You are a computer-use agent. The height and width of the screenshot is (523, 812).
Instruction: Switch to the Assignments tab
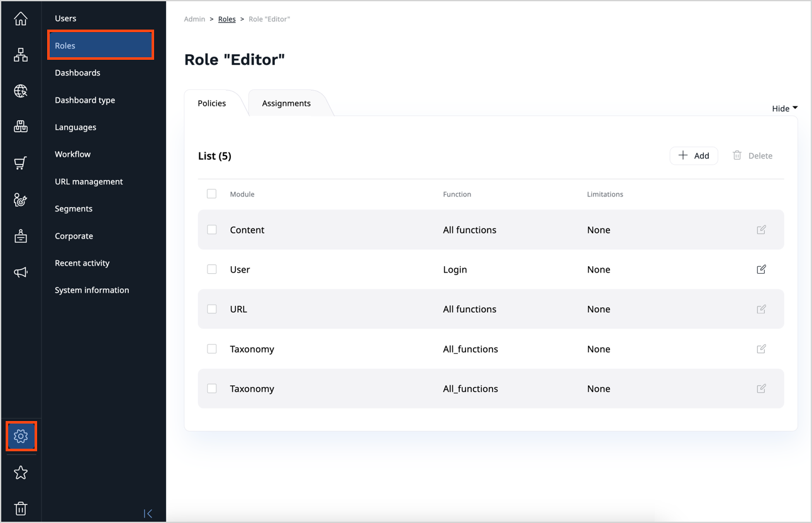point(286,103)
